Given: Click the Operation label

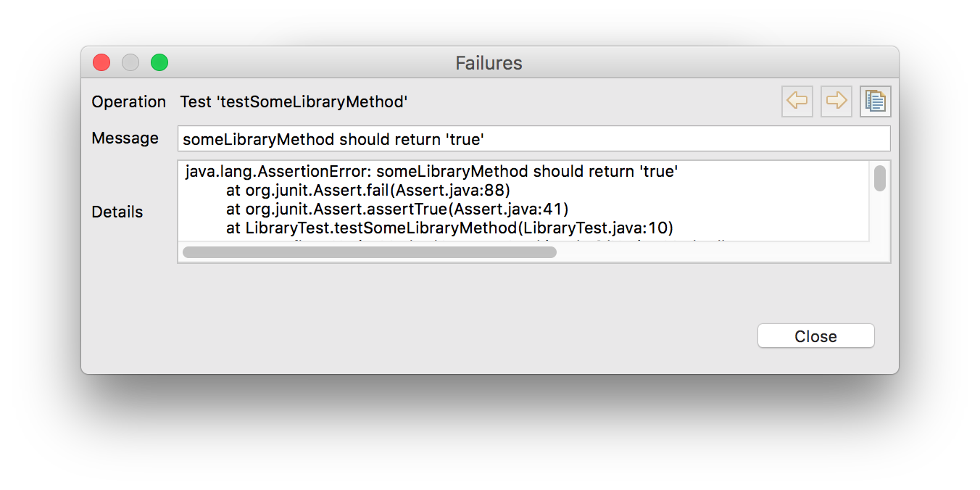Looking at the screenshot, I should point(129,102).
